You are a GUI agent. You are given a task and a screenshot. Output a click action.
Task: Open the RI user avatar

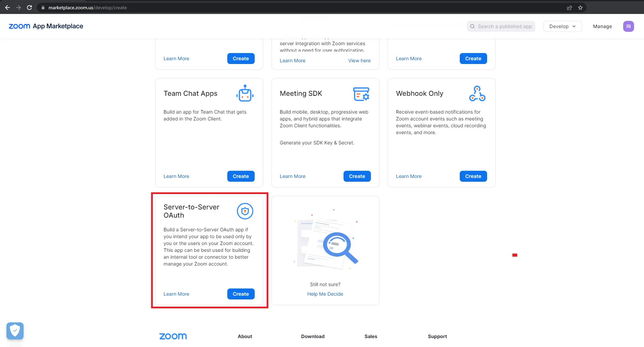(x=628, y=26)
